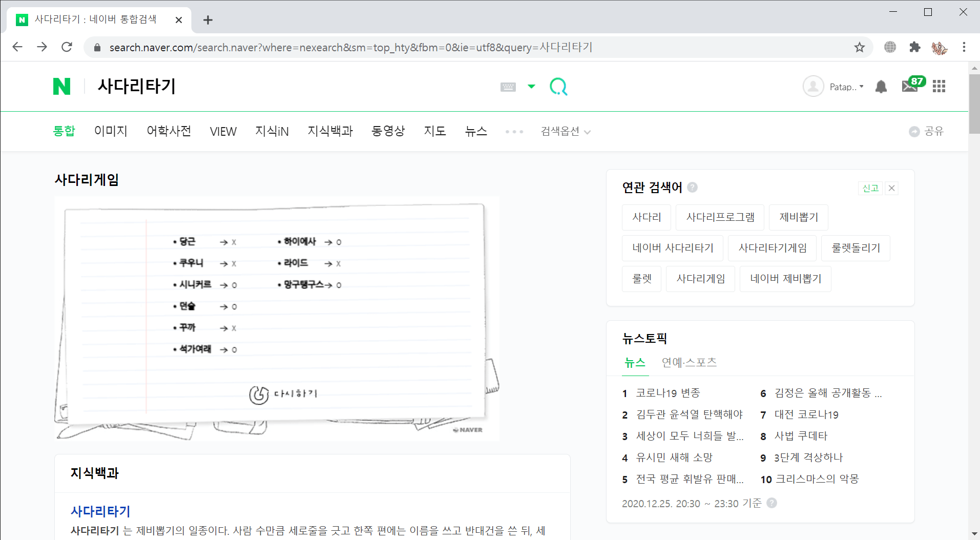Click related search 제비뽑기
Screen dimensions: 980x540
(x=798, y=217)
